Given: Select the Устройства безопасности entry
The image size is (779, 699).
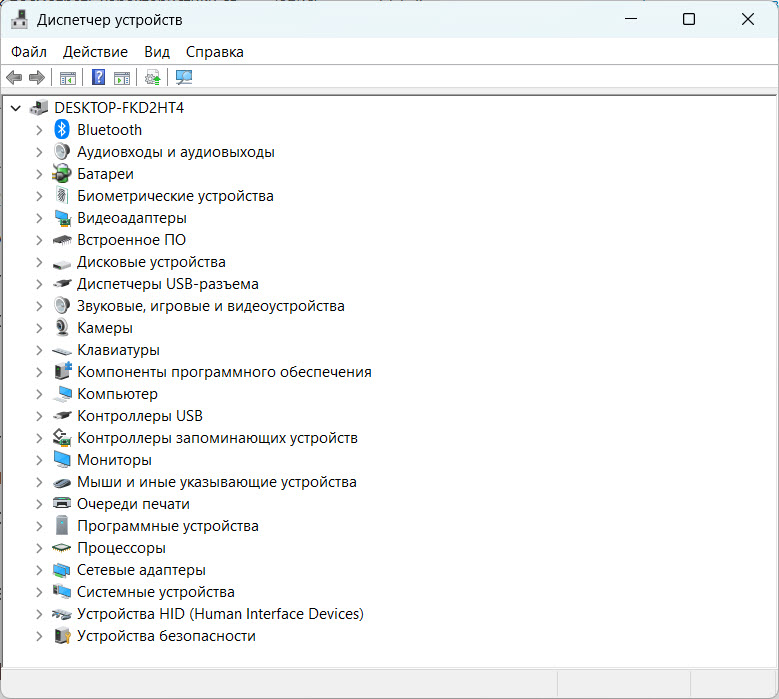Looking at the screenshot, I should point(166,636).
